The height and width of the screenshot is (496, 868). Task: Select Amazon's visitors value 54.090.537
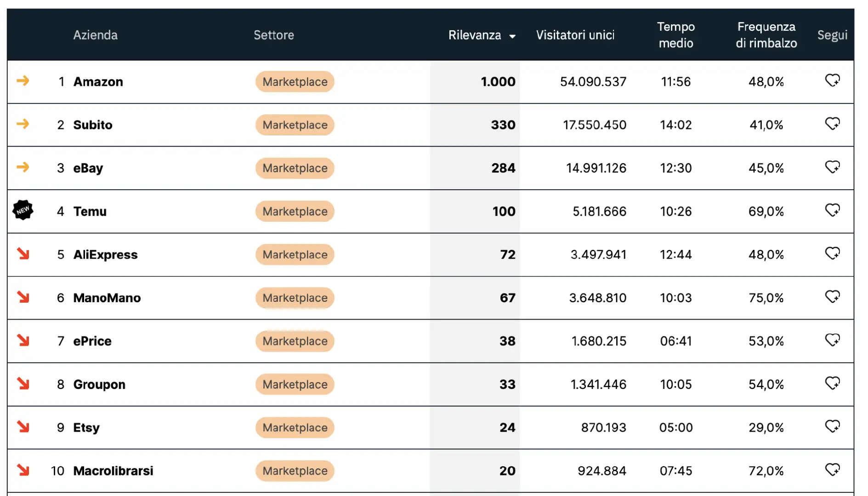click(593, 82)
